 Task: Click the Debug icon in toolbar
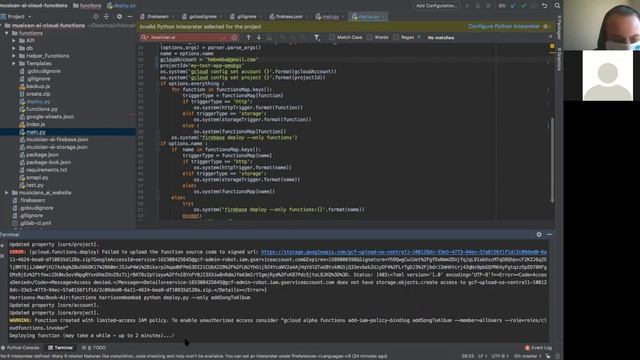coord(478,6)
